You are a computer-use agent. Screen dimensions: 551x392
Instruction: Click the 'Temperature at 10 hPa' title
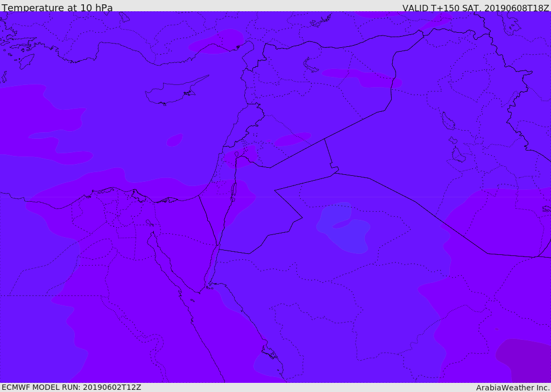(57, 8)
